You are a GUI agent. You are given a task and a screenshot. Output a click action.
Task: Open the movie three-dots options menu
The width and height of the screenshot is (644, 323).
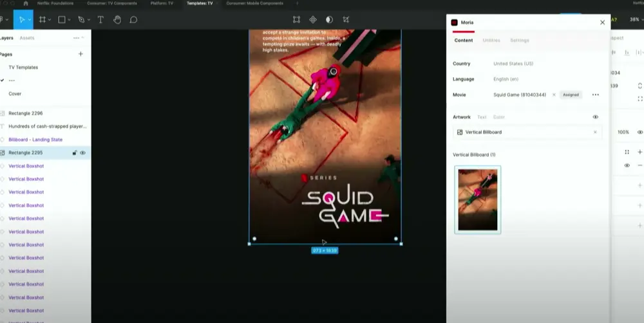click(x=595, y=95)
